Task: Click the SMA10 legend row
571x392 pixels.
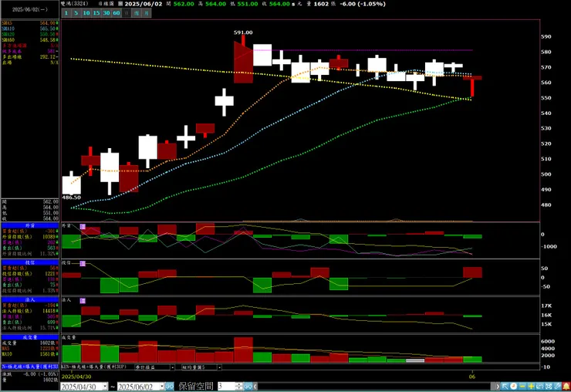Action: point(30,29)
